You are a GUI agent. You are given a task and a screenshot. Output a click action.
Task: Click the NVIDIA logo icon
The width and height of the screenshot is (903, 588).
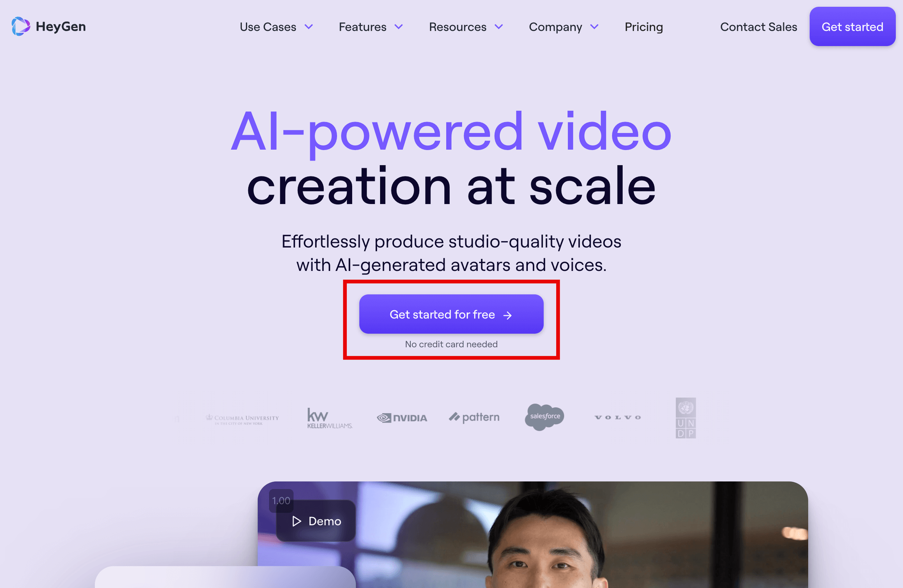[x=401, y=417]
